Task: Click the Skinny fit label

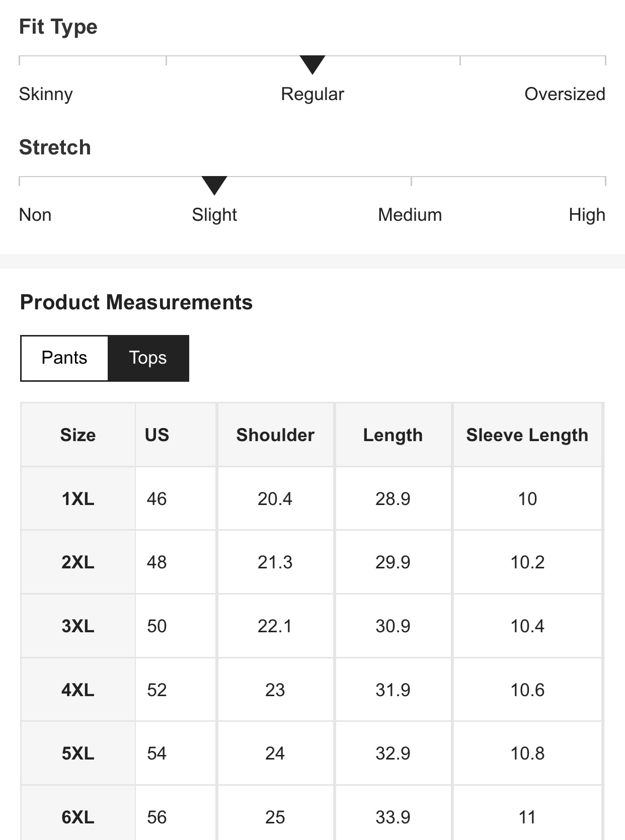Action: 46,94
